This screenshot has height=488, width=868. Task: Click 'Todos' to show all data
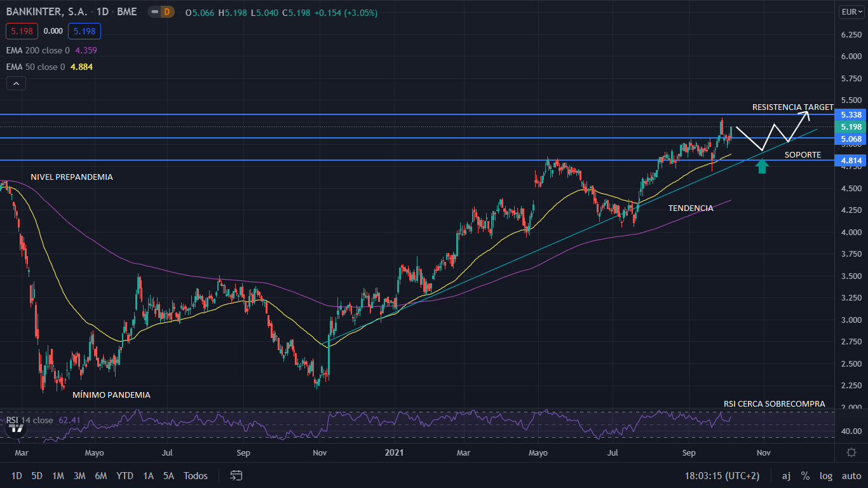point(195,475)
